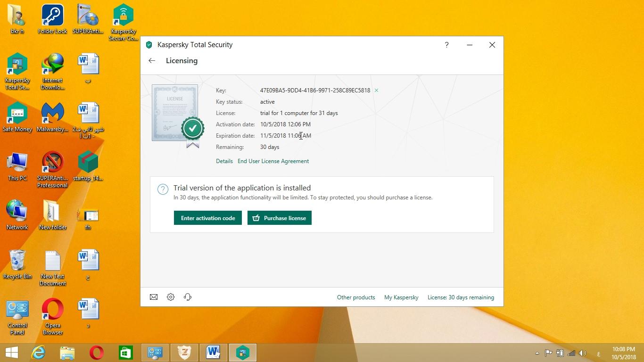Open Windows Store from taskbar
The image size is (644, 362).
126,353
